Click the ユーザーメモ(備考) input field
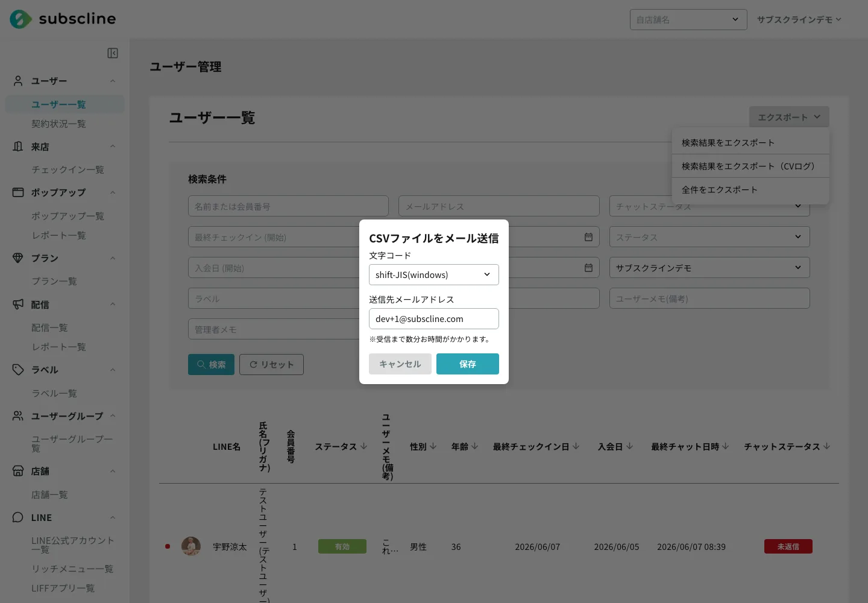The width and height of the screenshot is (868, 603). pos(709,298)
